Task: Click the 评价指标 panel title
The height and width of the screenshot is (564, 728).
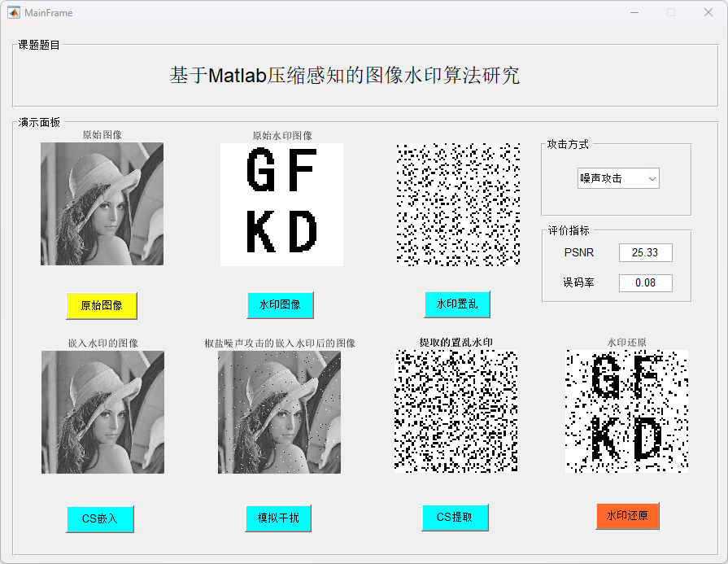Action: tap(569, 230)
